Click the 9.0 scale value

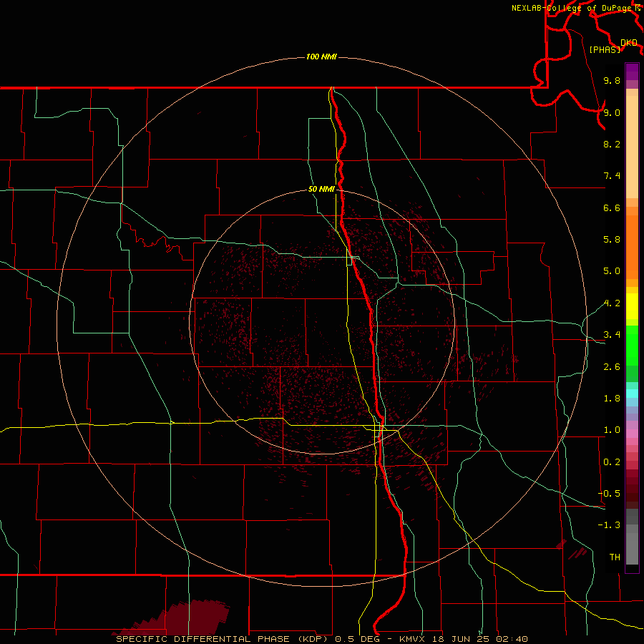pyautogui.click(x=612, y=112)
